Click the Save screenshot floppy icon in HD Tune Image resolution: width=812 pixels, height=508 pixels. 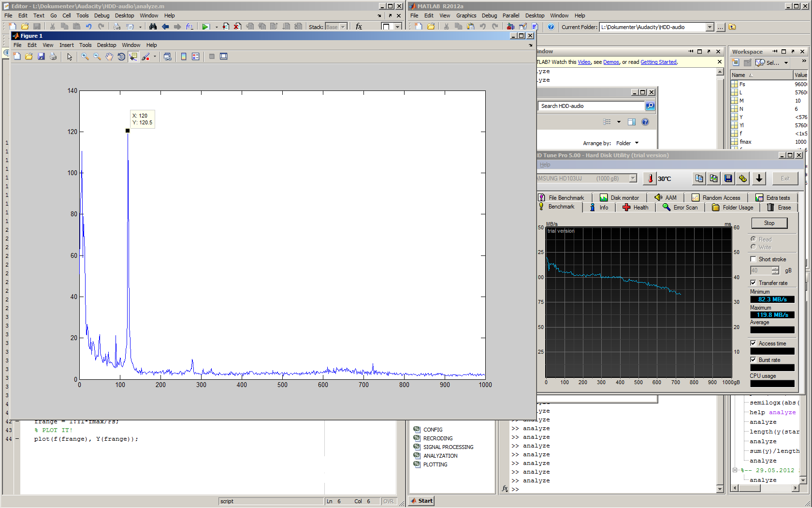point(728,179)
